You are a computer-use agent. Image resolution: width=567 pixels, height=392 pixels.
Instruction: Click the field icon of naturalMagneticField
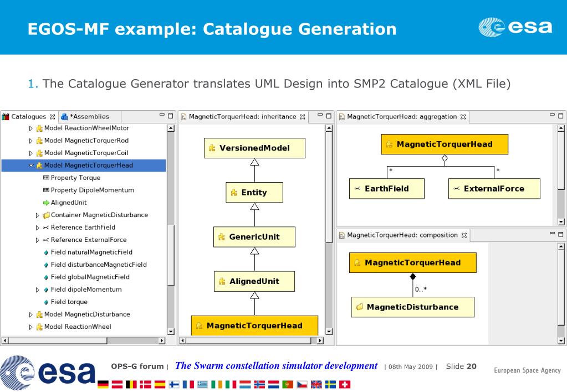coord(47,252)
